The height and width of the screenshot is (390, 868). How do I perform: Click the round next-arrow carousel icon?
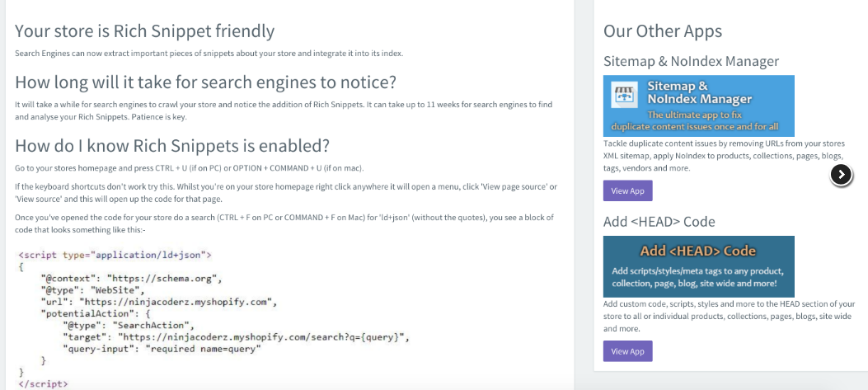click(841, 175)
